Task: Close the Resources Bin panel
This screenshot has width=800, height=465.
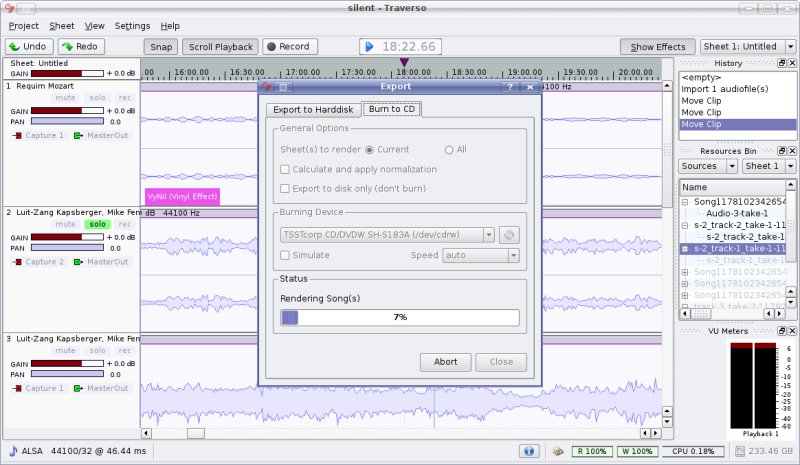Action: coord(792,151)
